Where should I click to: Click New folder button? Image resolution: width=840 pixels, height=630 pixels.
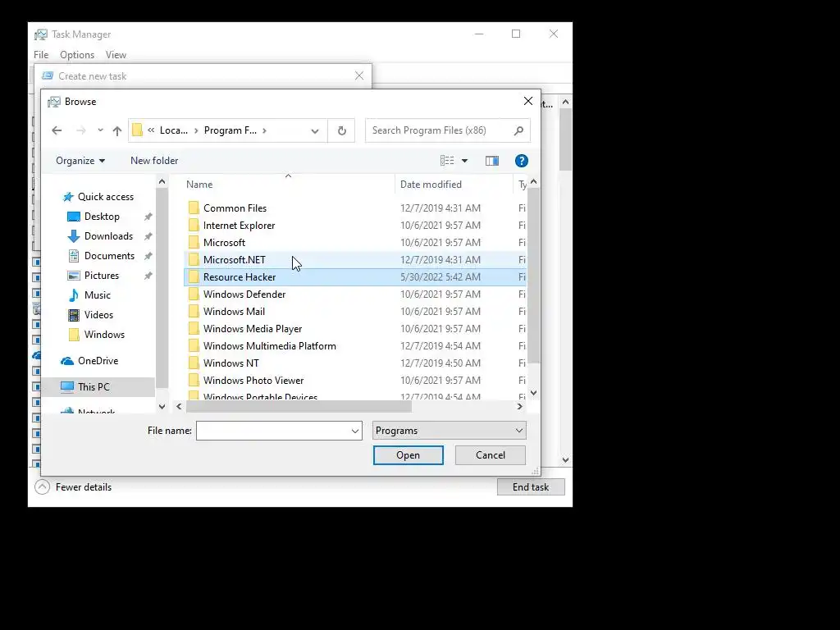click(154, 161)
